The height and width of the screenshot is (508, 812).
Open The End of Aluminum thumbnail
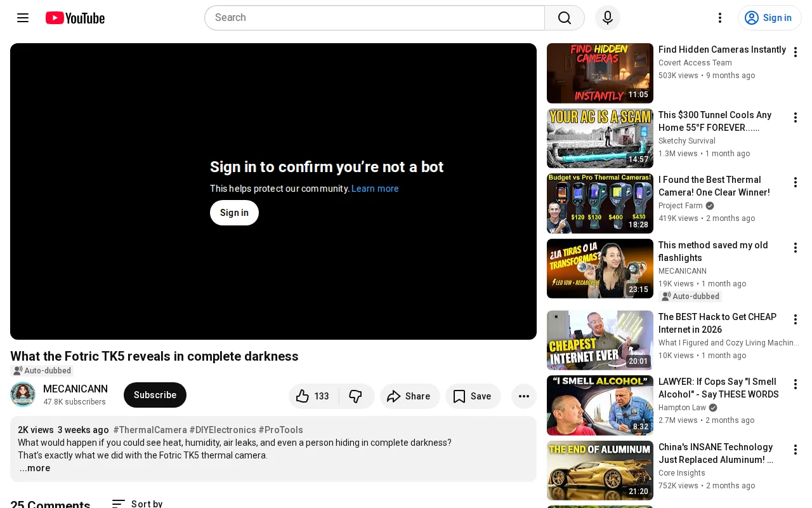click(x=600, y=471)
